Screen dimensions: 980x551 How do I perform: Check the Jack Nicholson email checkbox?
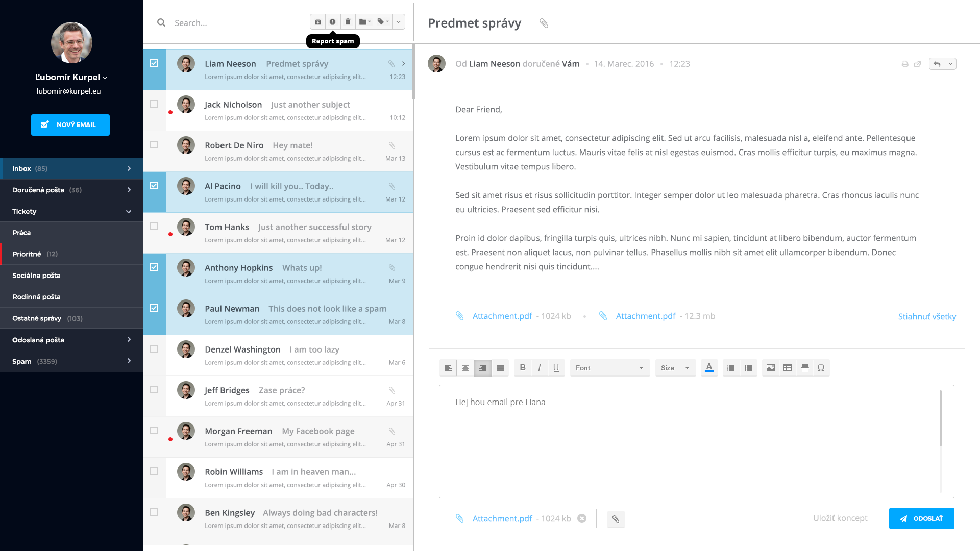coord(154,104)
